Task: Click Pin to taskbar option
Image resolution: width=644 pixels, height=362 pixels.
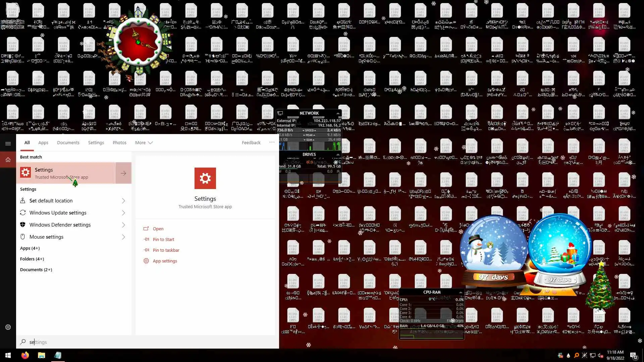Action: [166, 250]
